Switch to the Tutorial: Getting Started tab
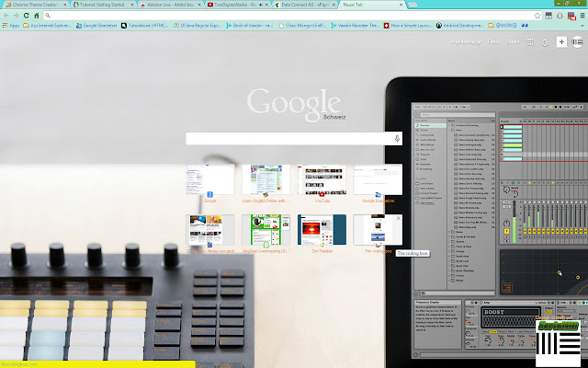 [102, 5]
